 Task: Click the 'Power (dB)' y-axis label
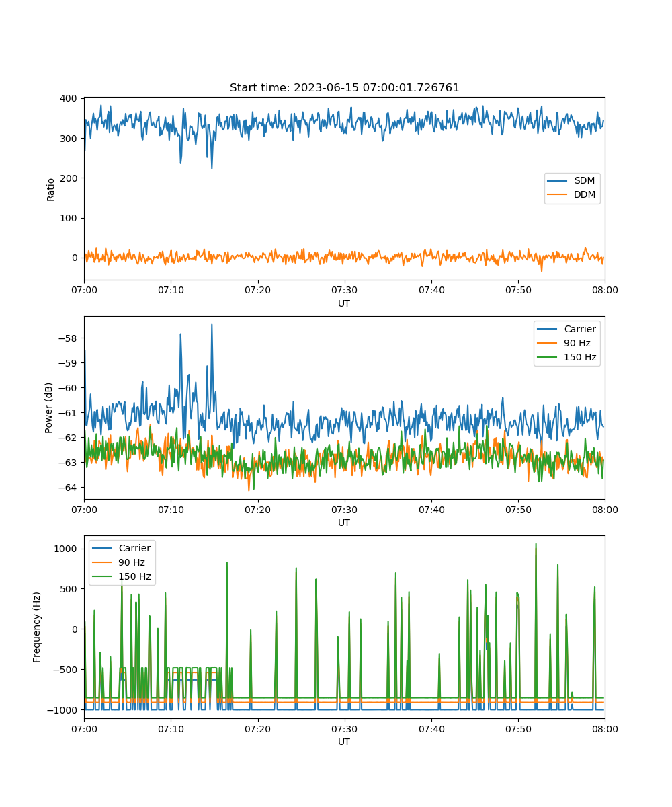click(49, 408)
